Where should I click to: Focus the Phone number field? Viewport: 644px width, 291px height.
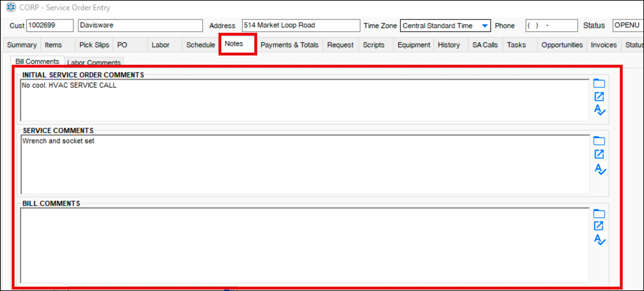[551, 26]
